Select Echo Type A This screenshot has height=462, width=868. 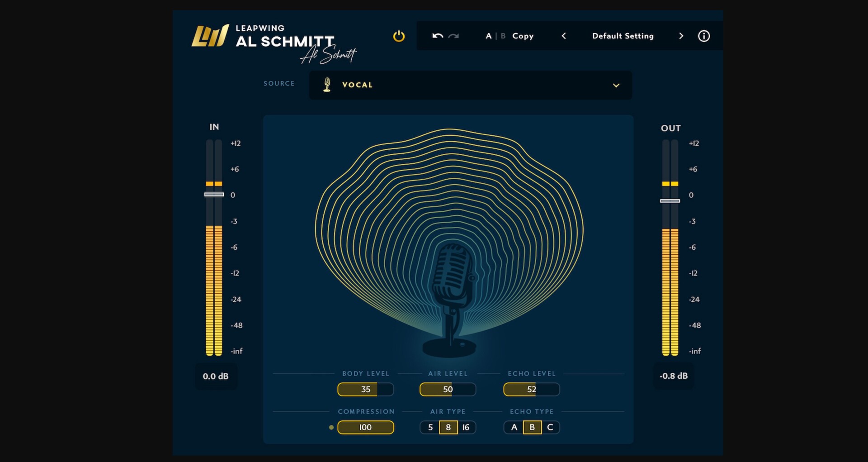click(x=514, y=427)
